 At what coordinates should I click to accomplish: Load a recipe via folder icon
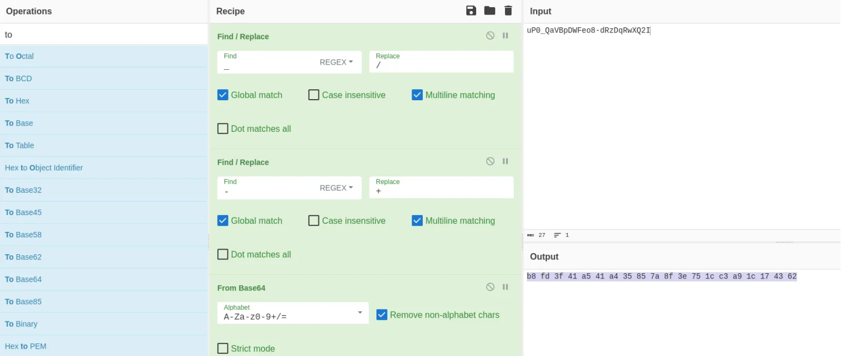(489, 11)
